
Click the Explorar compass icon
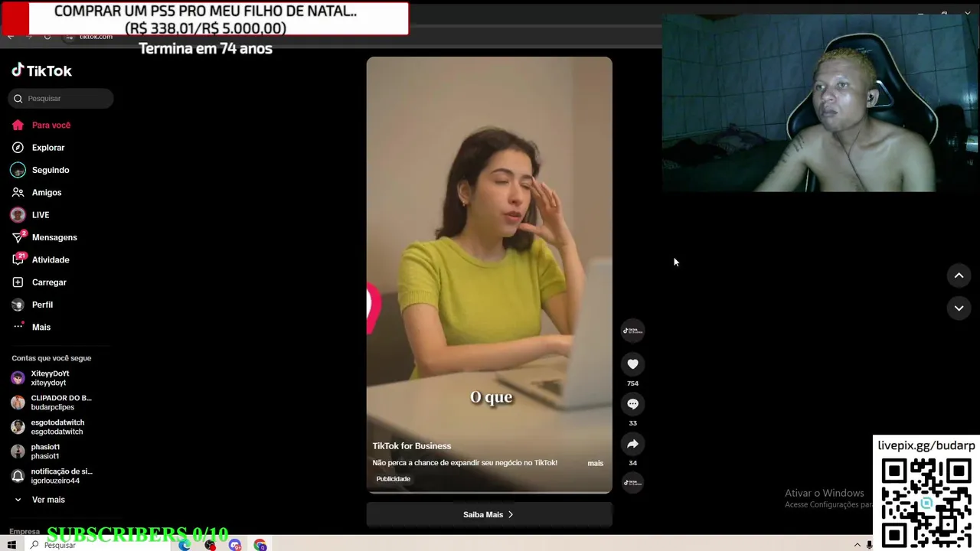pos(18,148)
